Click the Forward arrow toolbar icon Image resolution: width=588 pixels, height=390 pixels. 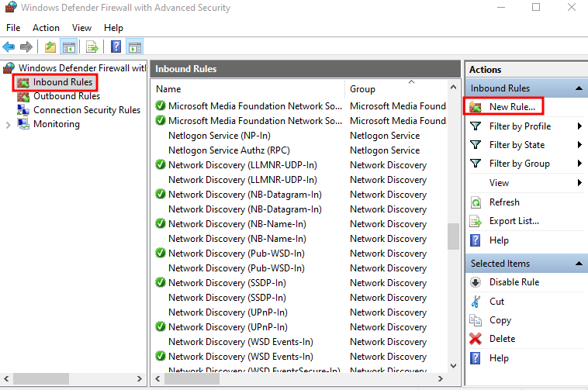coord(26,47)
